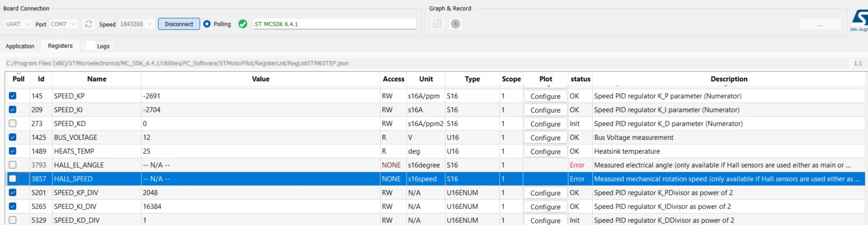Check the poll box for SPEED_KD
The width and height of the screenshot is (868, 225).
click(13, 123)
